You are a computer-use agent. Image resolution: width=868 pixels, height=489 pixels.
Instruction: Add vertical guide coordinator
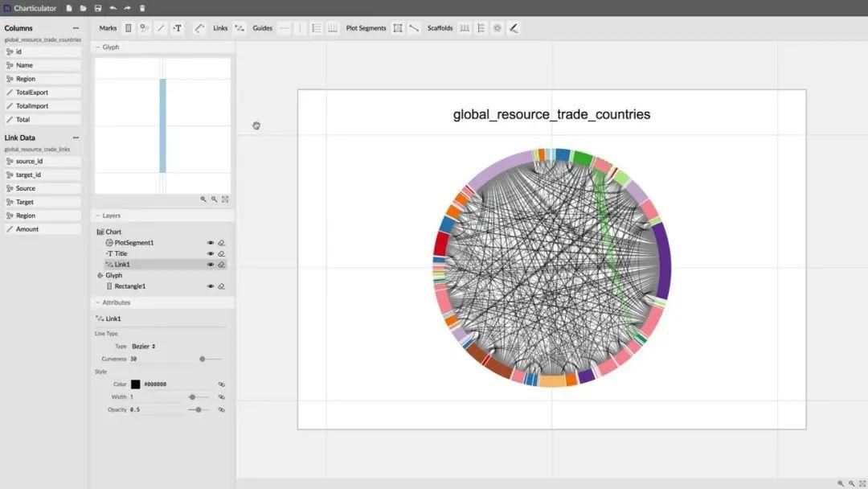point(333,28)
